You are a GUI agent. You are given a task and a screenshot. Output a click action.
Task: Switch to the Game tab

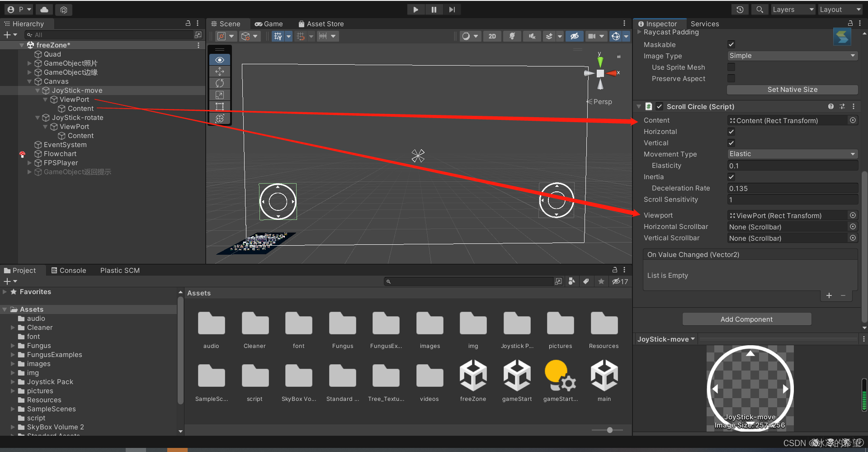coord(269,24)
